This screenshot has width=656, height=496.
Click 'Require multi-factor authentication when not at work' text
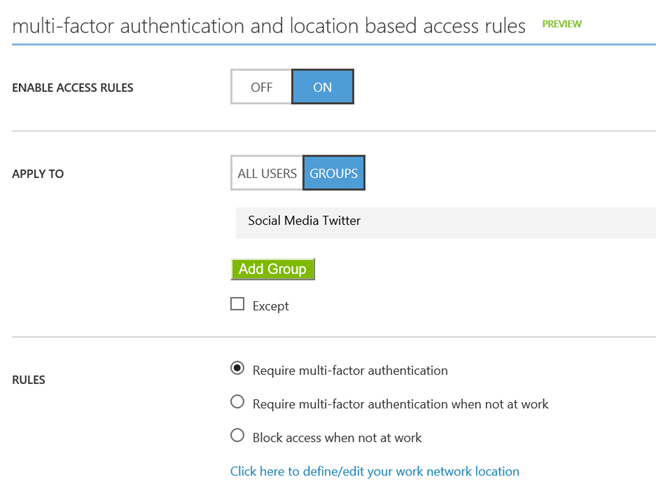(400, 404)
